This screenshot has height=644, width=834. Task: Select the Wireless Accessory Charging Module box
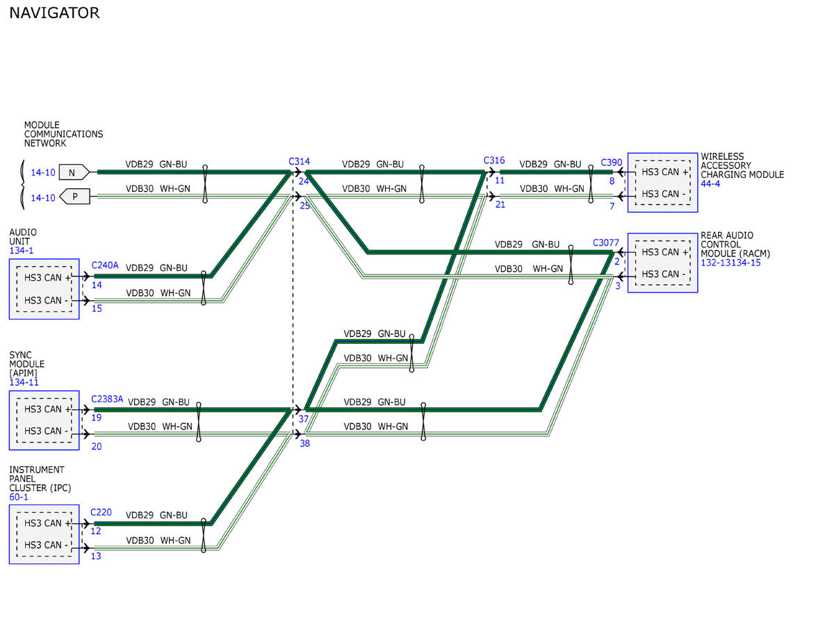662,182
